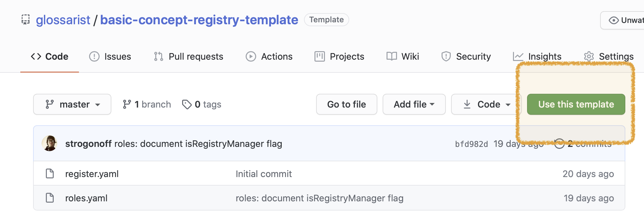This screenshot has height=221, width=644.
Task: Expand the master branch dropdown
Action: [x=72, y=104]
